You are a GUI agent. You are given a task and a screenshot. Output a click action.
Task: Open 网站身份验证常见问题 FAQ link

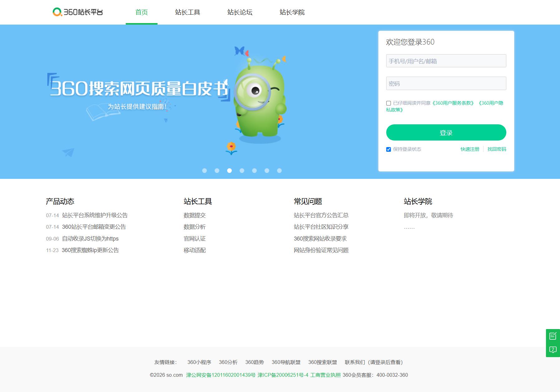[x=321, y=250]
